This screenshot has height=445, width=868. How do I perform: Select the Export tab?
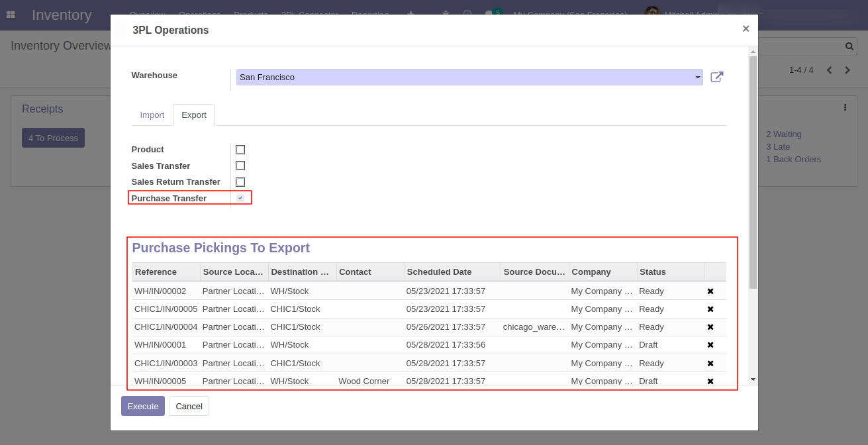click(194, 115)
